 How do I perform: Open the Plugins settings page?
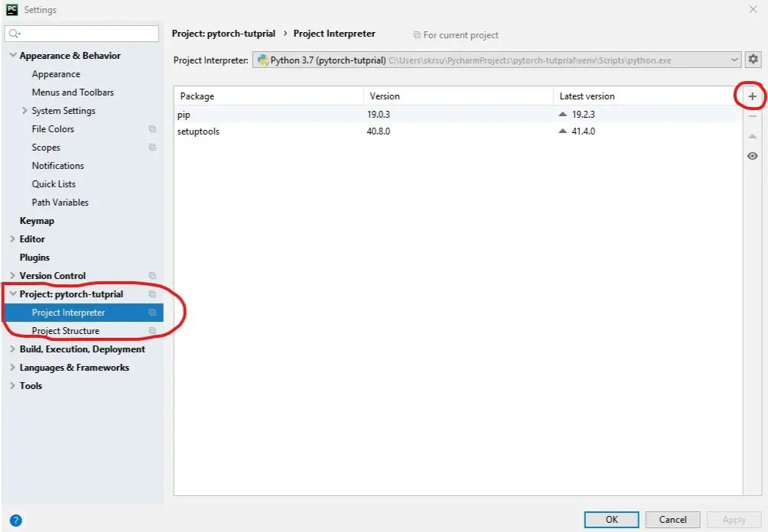[34, 258]
